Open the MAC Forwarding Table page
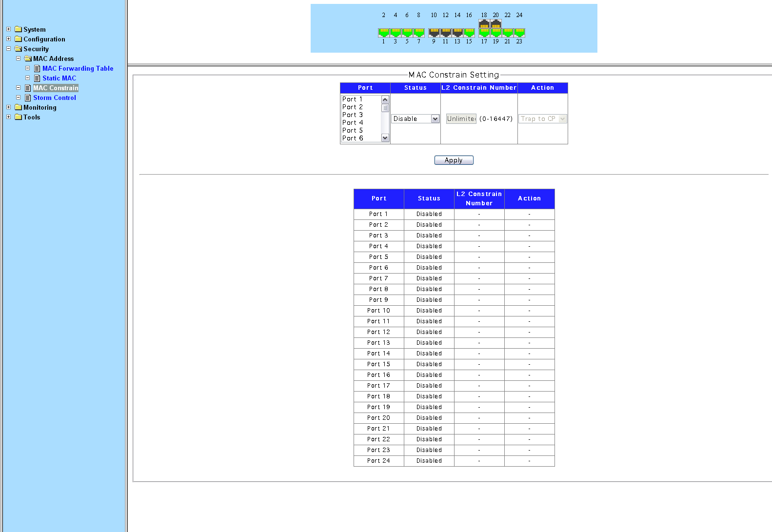The width and height of the screenshot is (772, 532). 78,68
